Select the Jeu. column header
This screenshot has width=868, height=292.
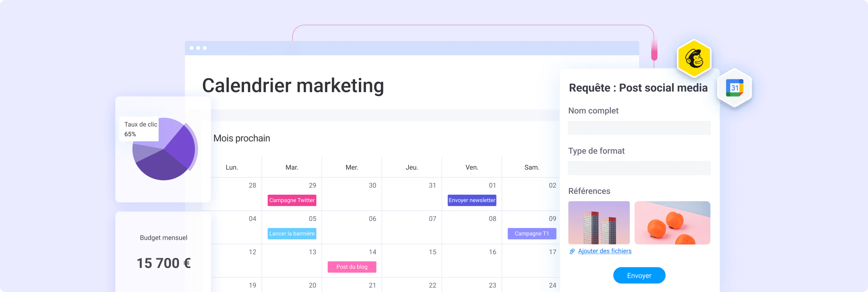tap(412, 168)
